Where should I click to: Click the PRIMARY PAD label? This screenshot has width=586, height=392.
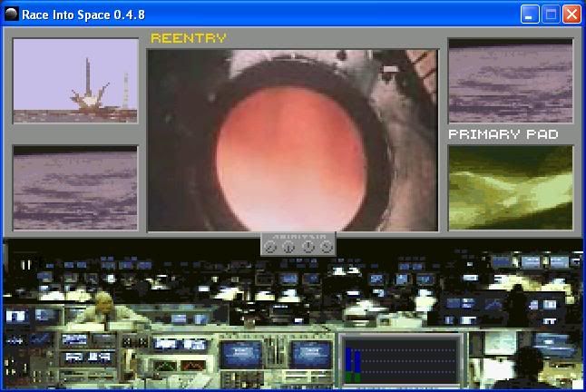click(503, 134)
